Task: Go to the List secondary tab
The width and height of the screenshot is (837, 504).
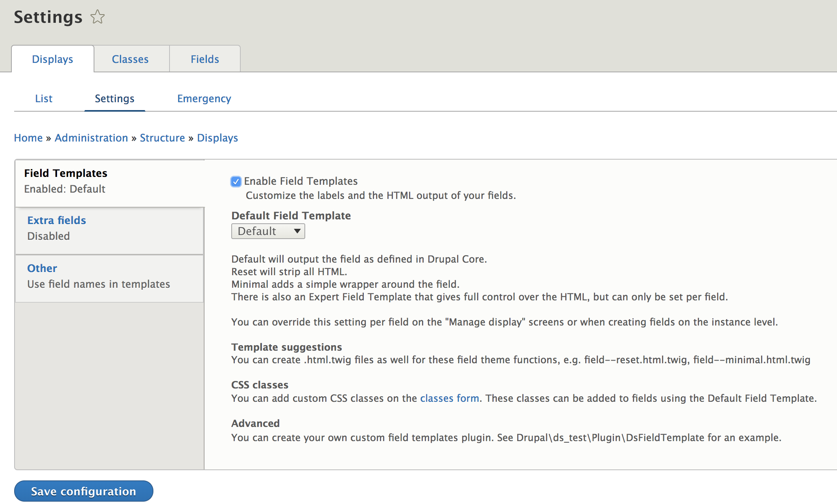Action: click(x=44, y=99)
